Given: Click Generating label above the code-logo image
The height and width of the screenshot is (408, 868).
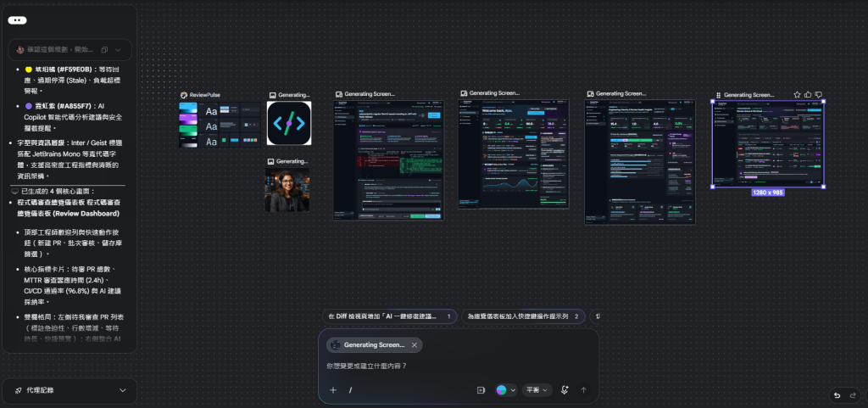Looking at the screenshot, I should coord(294,95).
